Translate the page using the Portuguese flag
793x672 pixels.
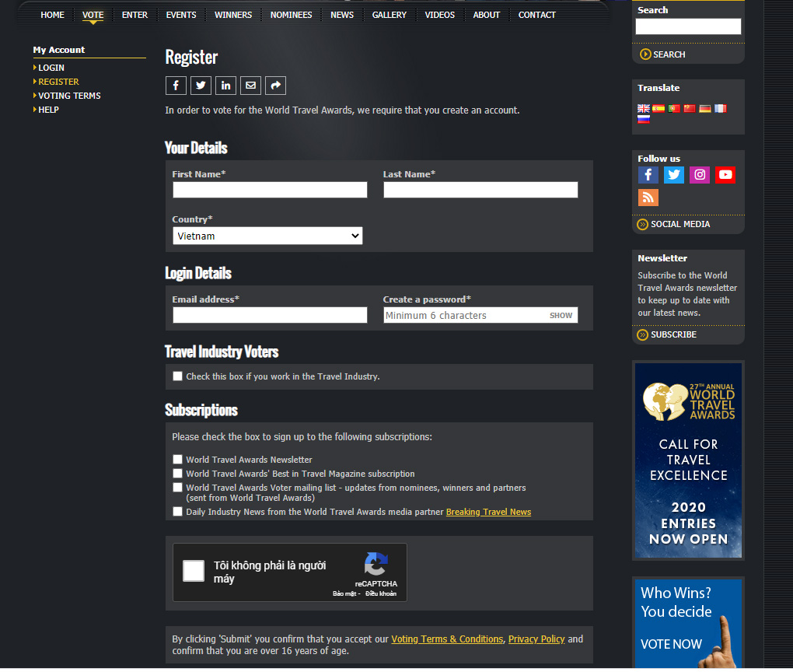(x=674, y=108)
